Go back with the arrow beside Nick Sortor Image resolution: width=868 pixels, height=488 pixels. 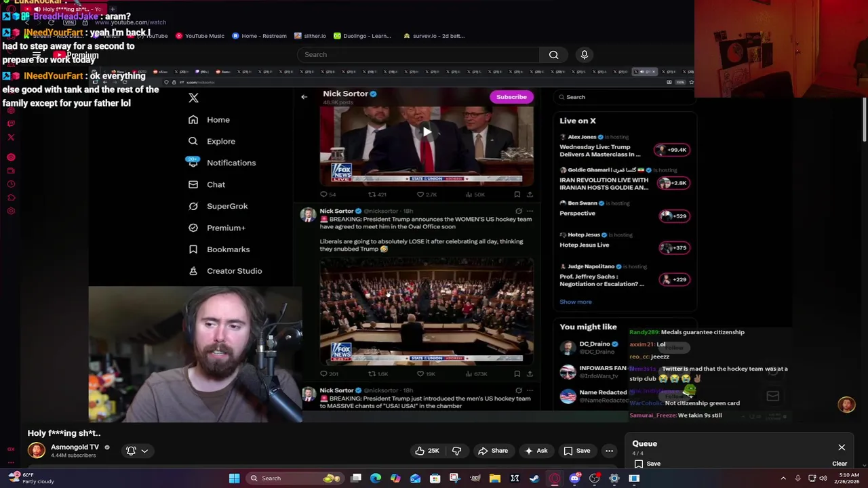(x=304, y=97)
